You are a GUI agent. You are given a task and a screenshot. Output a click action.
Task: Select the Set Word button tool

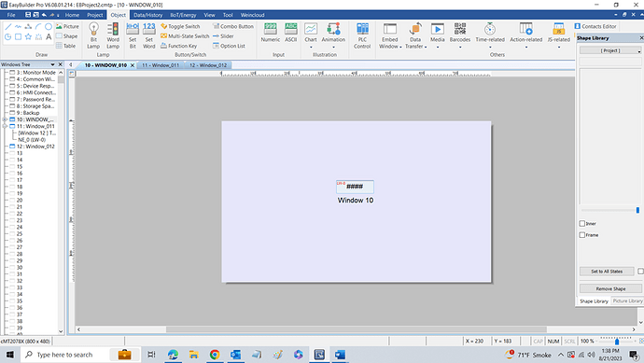tap(149, 35)
